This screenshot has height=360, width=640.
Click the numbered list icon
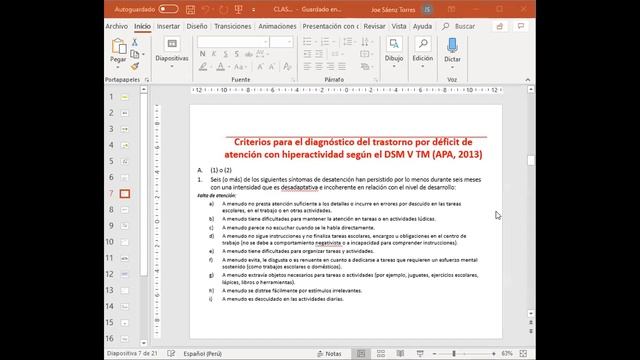coord(326,42)
